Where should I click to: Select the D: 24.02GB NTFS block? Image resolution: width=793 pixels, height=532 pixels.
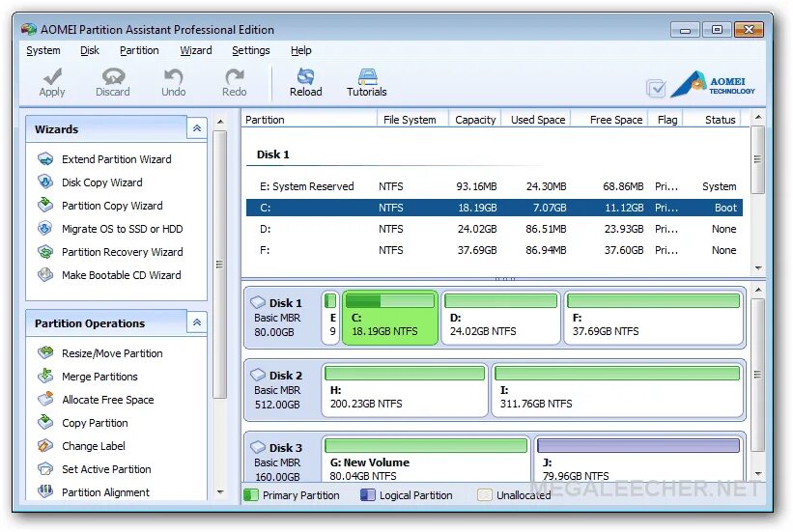pos(500,318)
